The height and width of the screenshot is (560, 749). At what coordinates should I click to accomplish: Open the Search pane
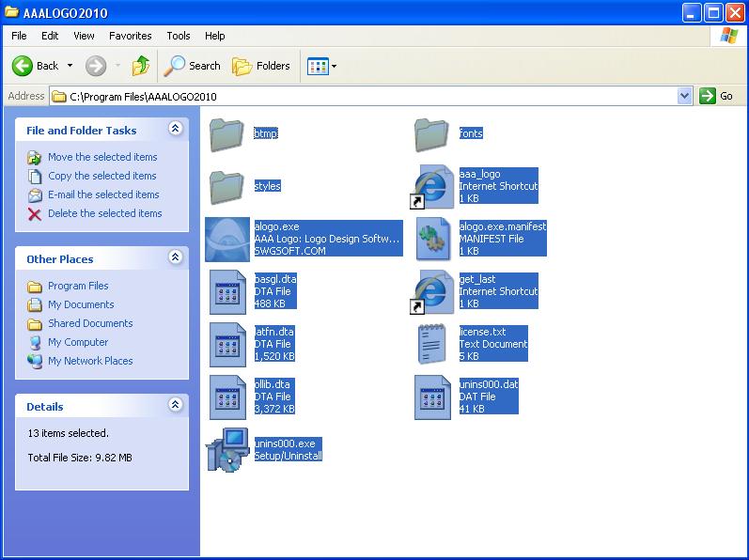192,66
